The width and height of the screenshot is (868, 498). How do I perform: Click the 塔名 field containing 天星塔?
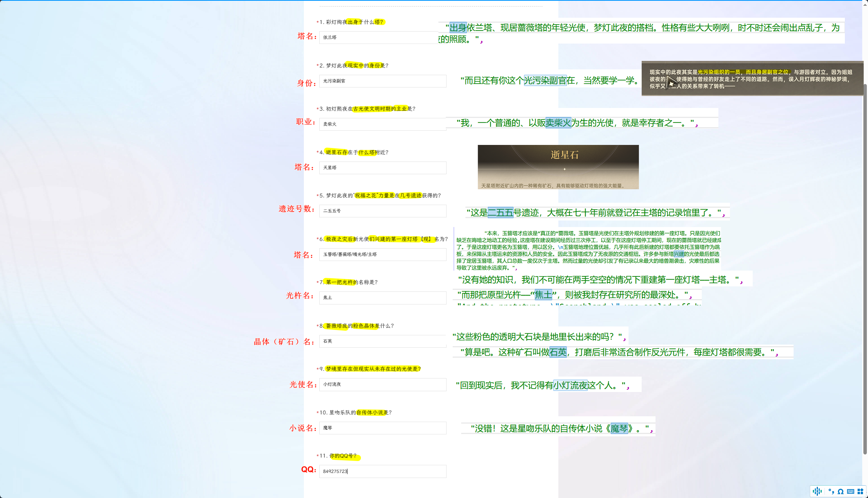point(382,168)
